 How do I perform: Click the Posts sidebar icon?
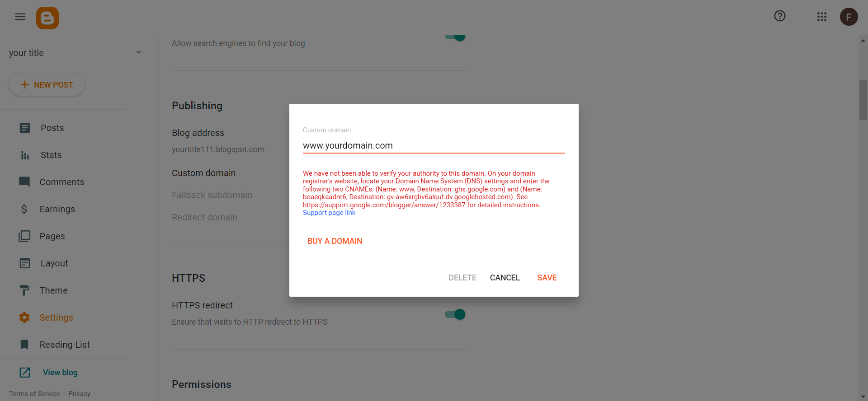(25, 128)
